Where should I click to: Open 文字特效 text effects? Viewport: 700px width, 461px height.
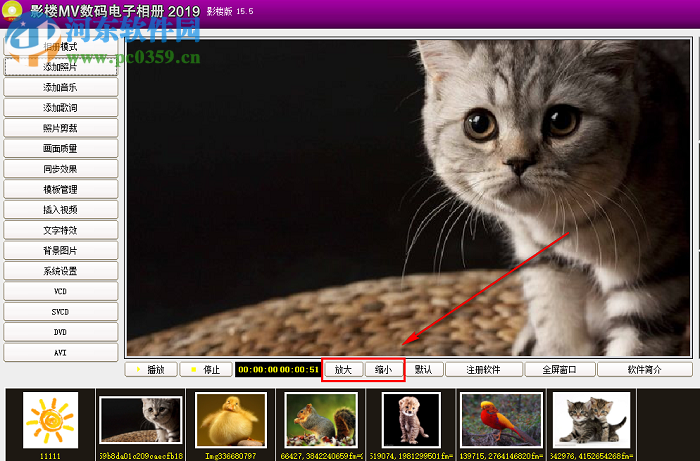click(x=61, y=230)
